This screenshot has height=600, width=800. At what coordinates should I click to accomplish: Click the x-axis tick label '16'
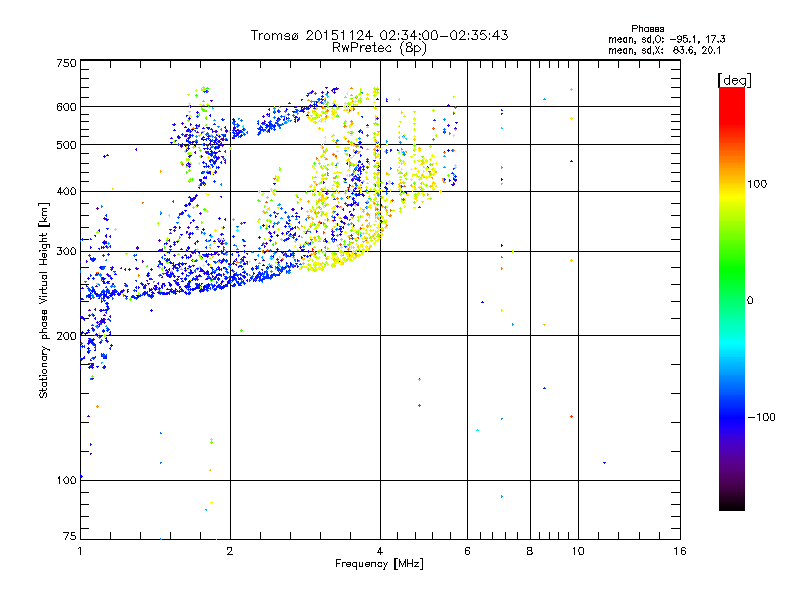tap(680, 551)
